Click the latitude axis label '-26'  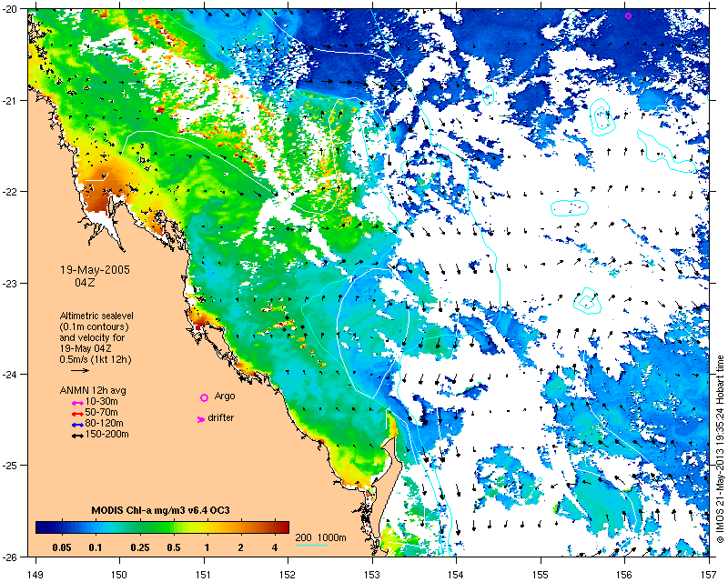[x=10, y=557]
